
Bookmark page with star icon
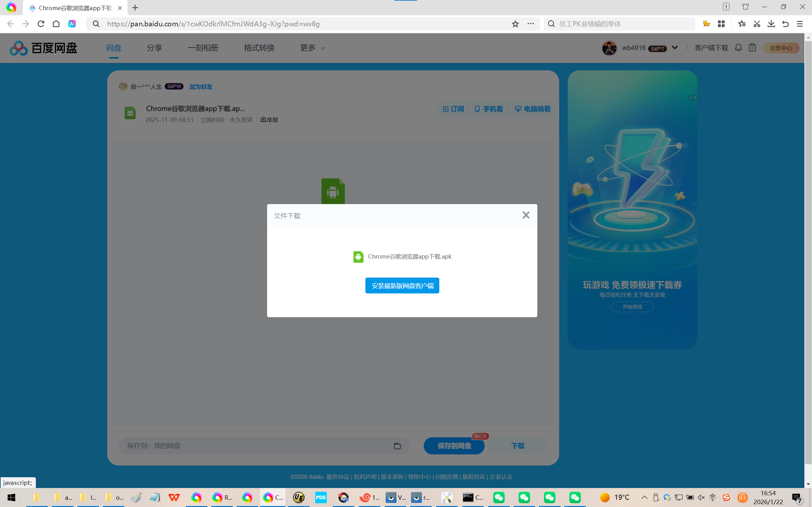tap(515, 24)
